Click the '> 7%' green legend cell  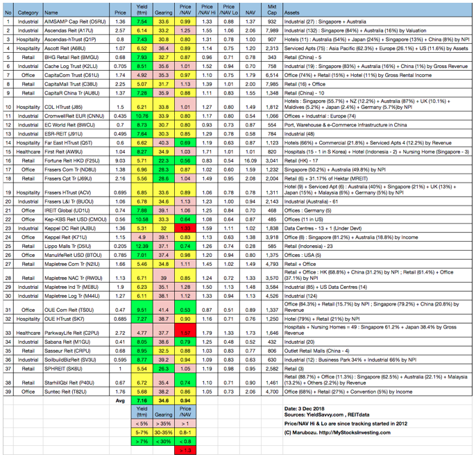tap(142, 442)
